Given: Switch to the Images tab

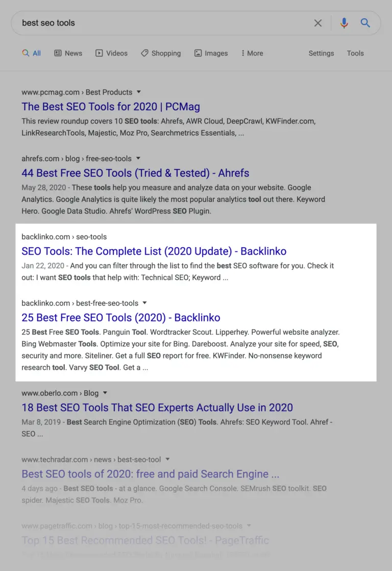Looking at the screenshot, I should tap(211, 53).
